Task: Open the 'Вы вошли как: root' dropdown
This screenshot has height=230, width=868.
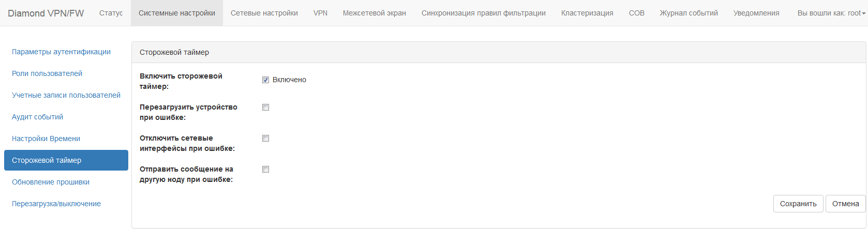Action: 831,13
